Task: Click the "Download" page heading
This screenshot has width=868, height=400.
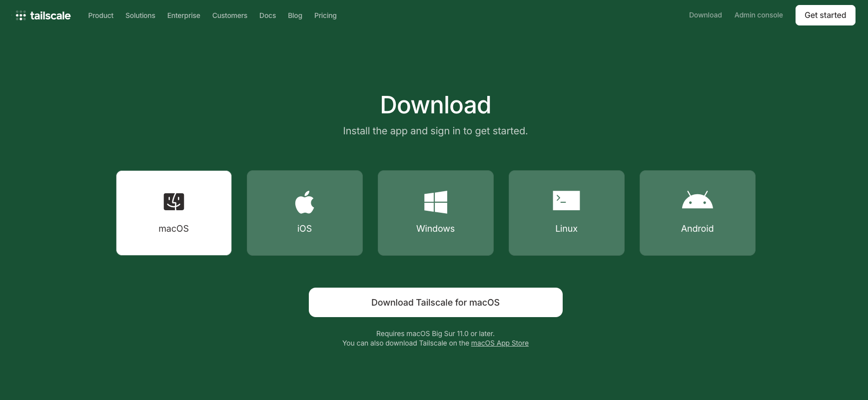Action: (x=436, y=105)
